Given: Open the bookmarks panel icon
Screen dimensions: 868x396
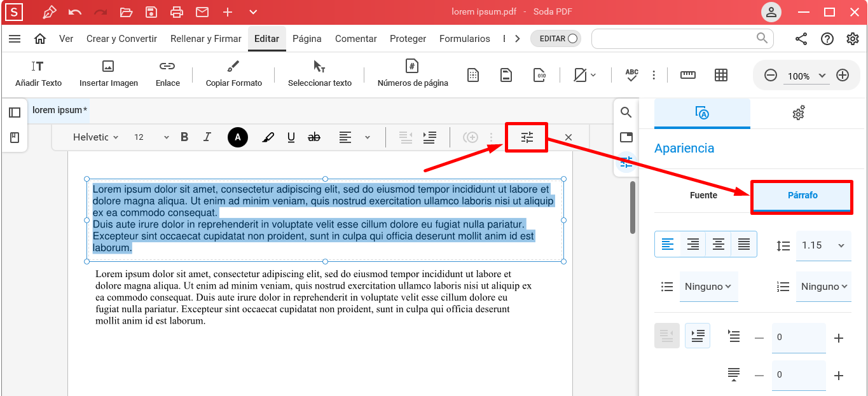Looking at the screenshot, I should [x=15, y=137].
